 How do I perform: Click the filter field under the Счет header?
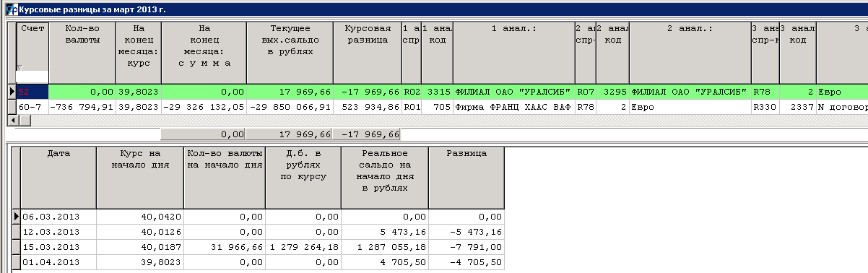pos(32,77)
